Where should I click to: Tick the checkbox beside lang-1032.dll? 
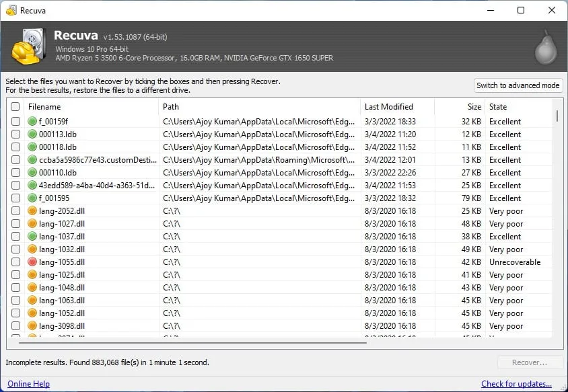tap(15, 249)
